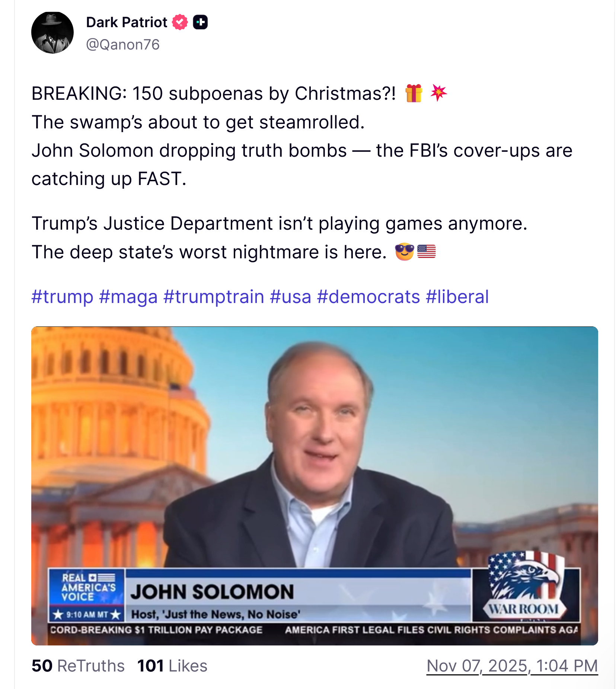This screenshot has height=689, width=616.
Task: View the 101 Likes list
Action: (x=172, y=666)
